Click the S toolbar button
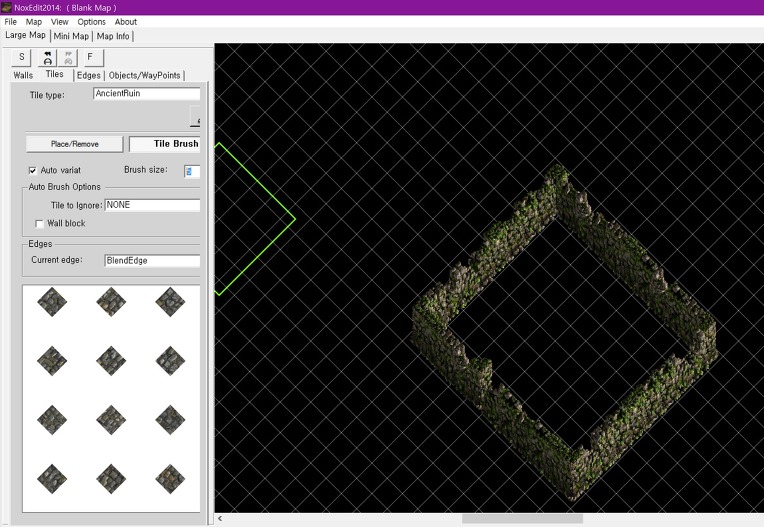This screenshot has width=764, height=527. pos(21,57)
